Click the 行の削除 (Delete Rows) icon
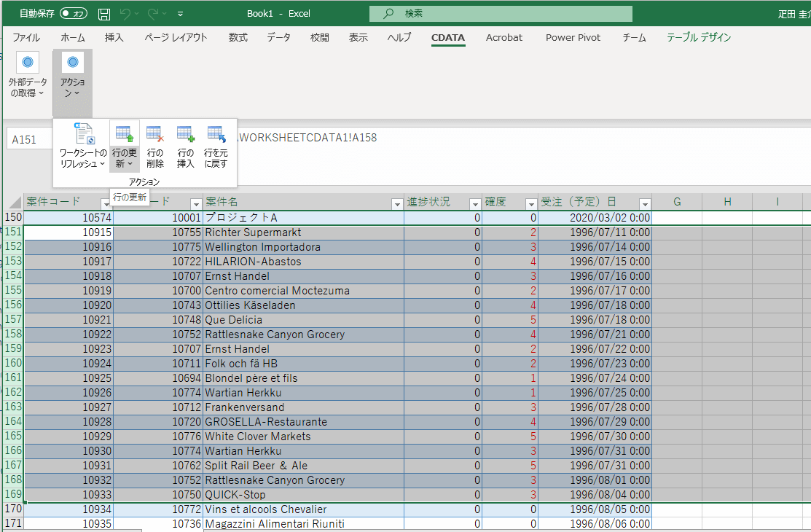Screen dimensions: 811x532 [154, 134]
